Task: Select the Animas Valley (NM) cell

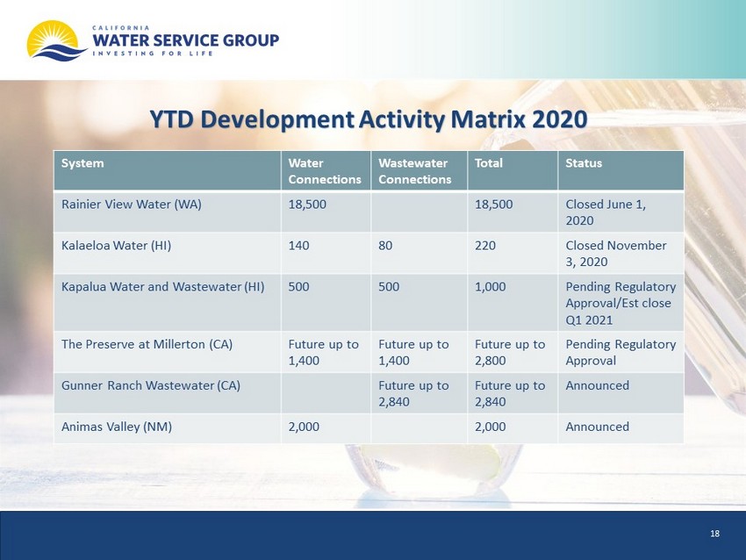Action: pos(168,428)
